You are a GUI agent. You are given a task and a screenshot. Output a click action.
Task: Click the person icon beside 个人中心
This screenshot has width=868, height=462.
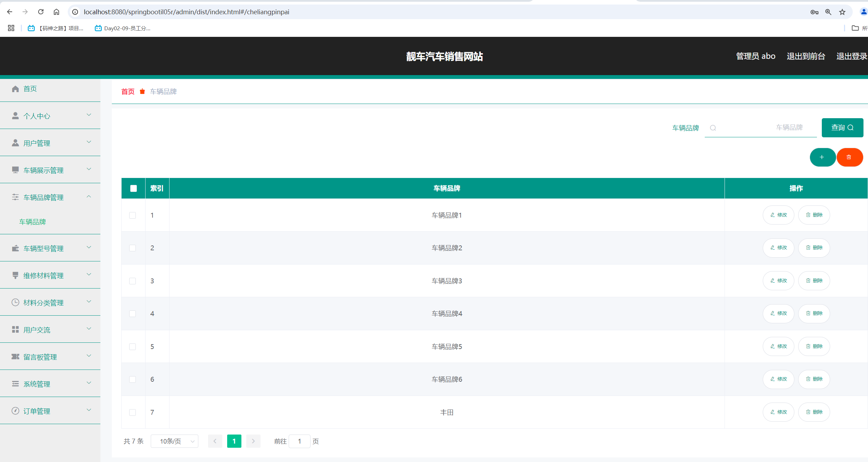click(x=15, y=116)
